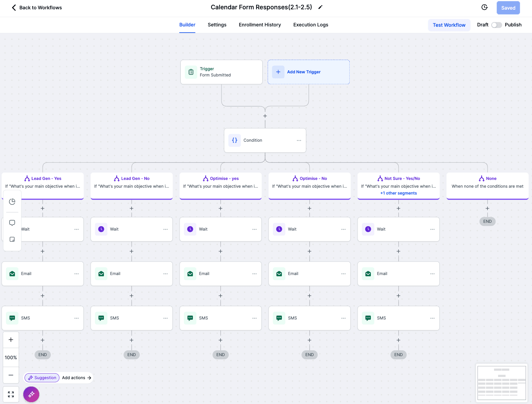Open the Lead Gen - Yes Email node menu
The width and height of the screenshot is (532, 404).
point(77,273)
